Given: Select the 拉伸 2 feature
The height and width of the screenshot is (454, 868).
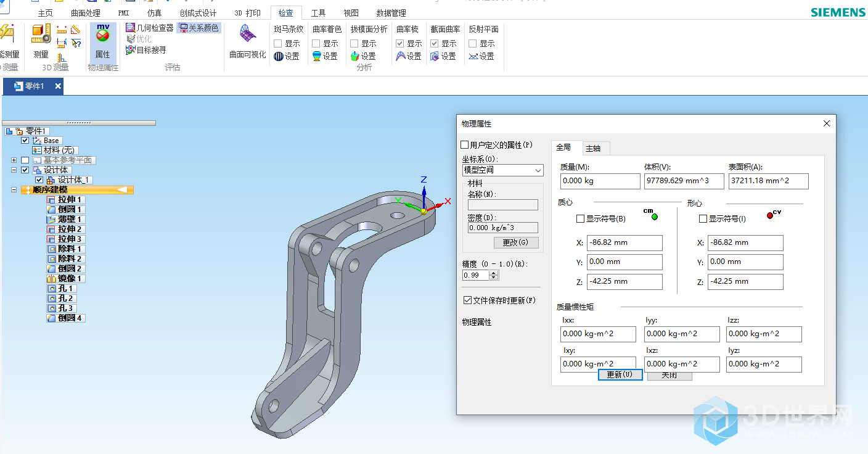Looking at the screenshot, I should [65, 229].
